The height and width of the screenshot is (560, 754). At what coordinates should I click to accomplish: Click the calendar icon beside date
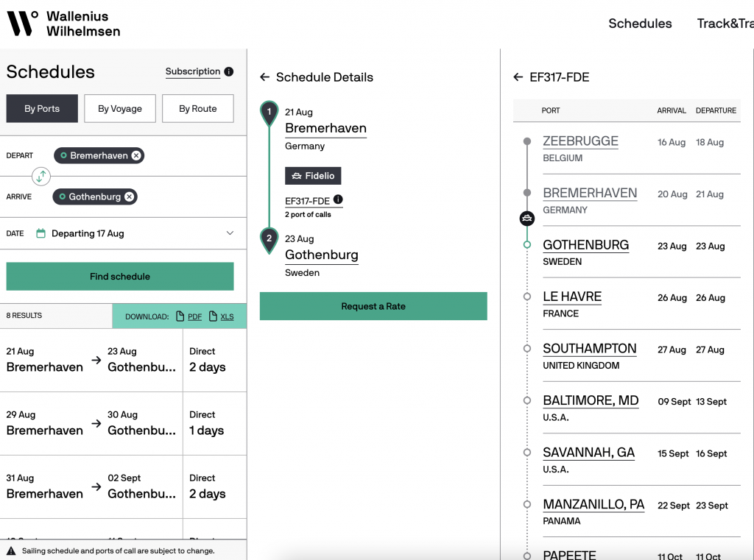click(x=41, y=233)
